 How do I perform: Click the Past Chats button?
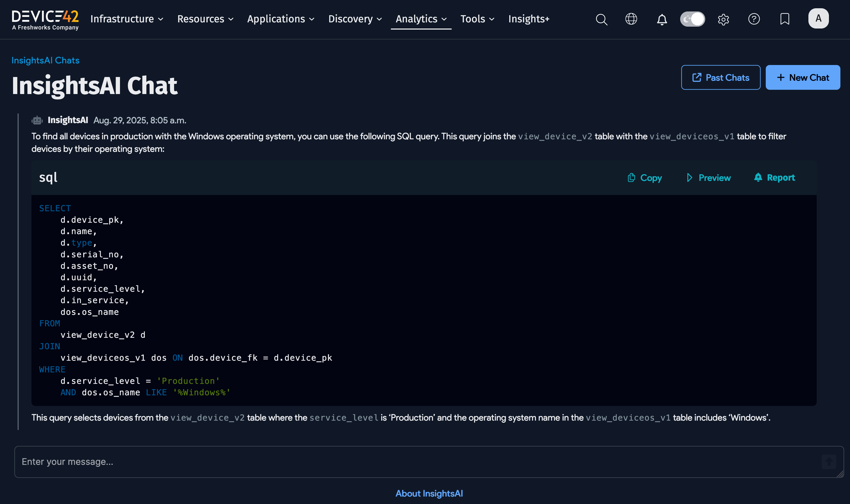720,78
